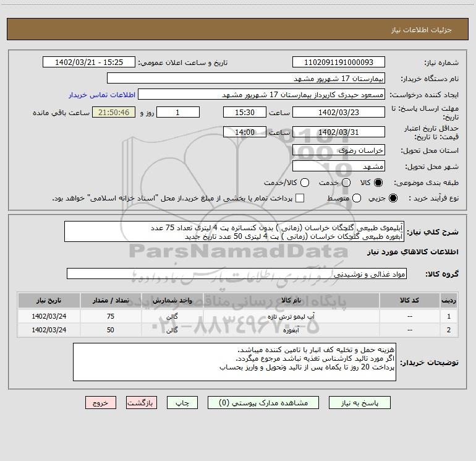This screenshot has height=461, width=476.
Task: Select the جزیی purchase type radio
Action: pos(393,198)
